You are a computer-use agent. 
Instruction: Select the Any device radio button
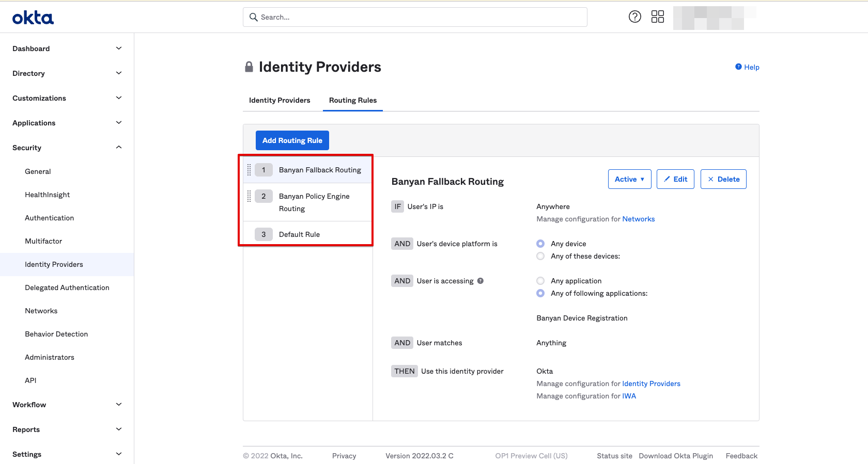point(540,244)
